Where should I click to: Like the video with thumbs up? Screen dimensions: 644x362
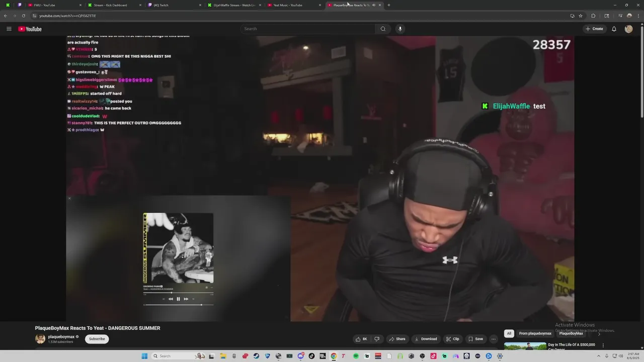click(362, 339)
